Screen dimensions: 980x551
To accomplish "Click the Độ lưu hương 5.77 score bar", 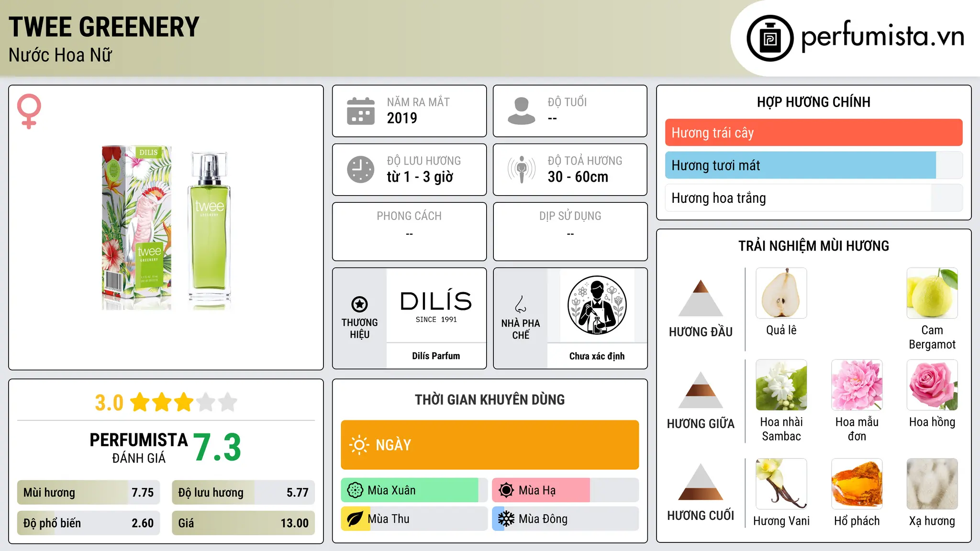I will tap(244, 493).
